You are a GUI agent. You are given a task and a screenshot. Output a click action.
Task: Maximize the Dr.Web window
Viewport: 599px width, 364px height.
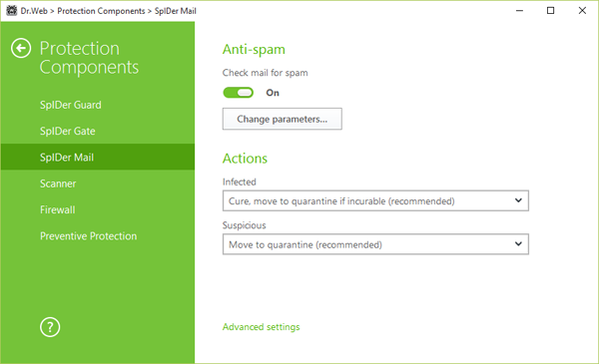550,11
